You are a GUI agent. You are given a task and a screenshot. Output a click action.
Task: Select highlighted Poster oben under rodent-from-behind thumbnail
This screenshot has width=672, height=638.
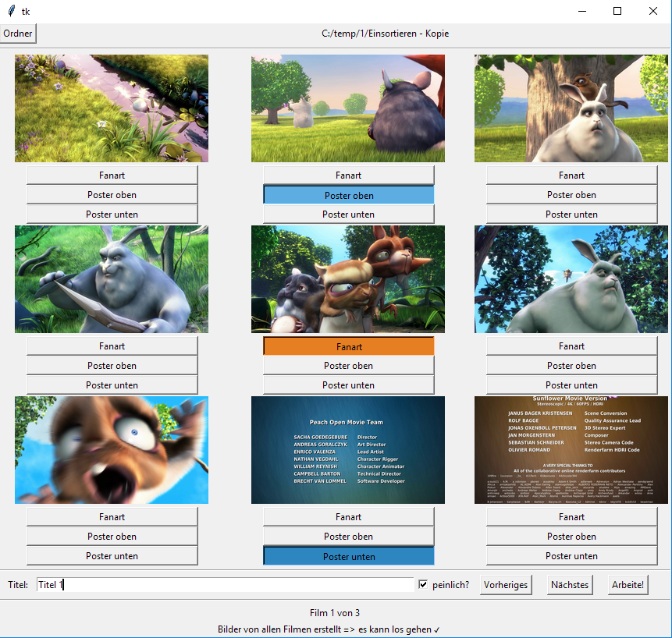(x=348, y=195)
